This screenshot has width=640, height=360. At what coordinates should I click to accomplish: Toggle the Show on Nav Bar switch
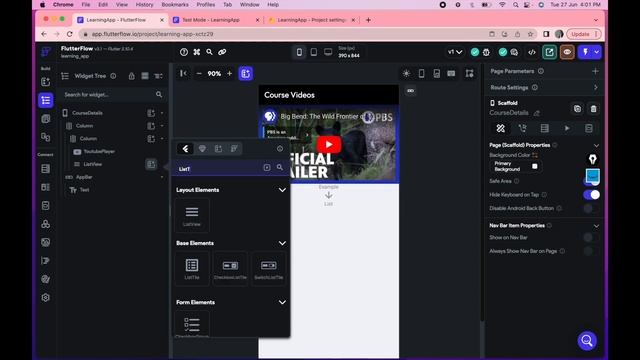pos(591,237)
